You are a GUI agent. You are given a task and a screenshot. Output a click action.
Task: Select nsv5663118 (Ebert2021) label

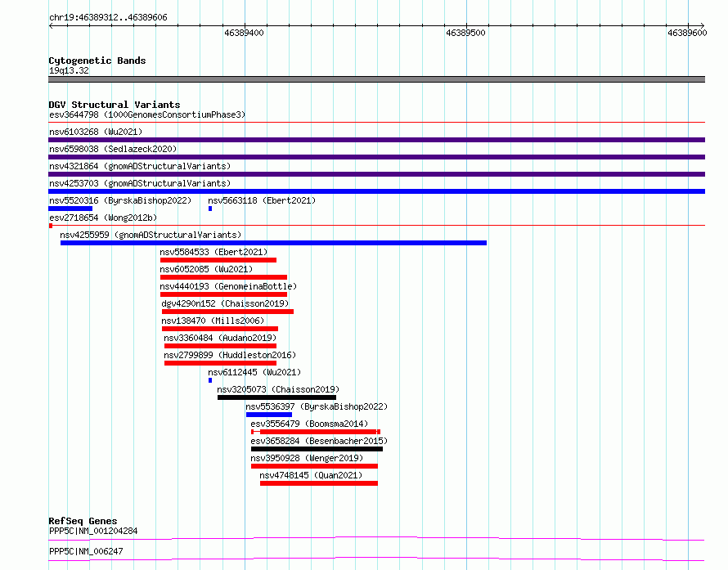pos(262,200)
